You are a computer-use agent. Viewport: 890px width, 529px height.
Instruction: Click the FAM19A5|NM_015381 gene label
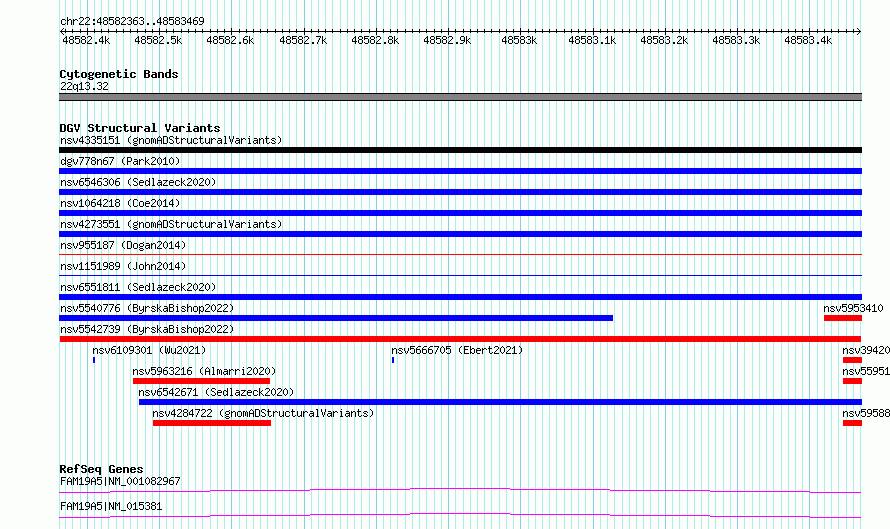point(111,506)
